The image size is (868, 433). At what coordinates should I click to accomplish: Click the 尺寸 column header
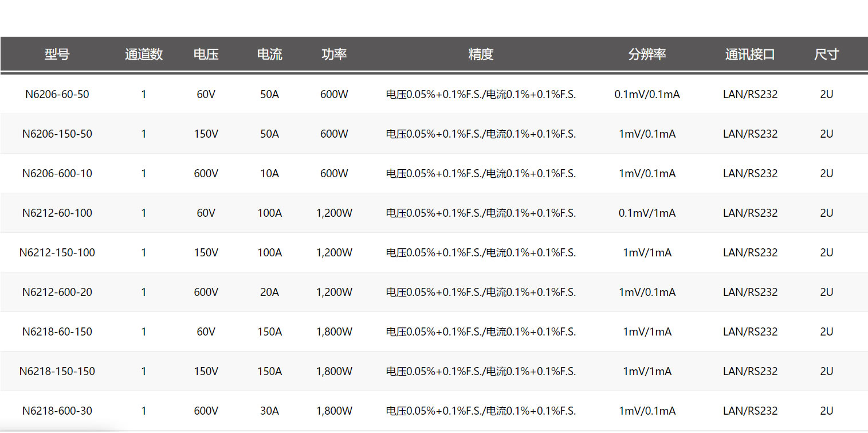(x=827, y=54)
